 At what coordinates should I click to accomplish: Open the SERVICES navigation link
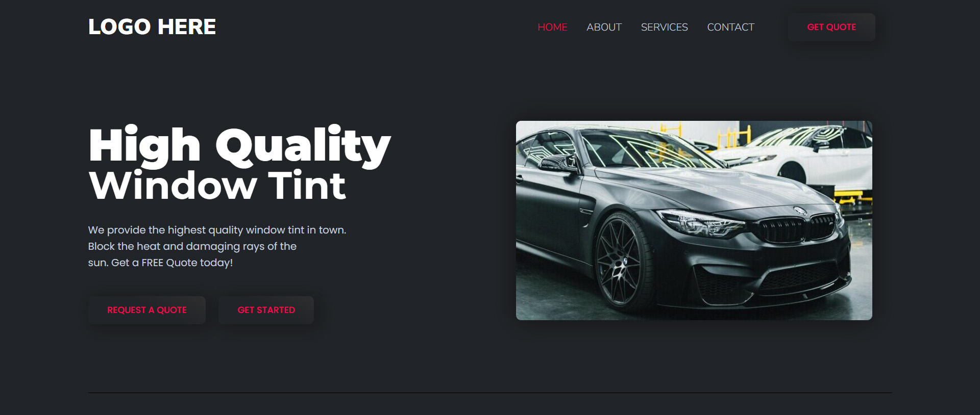tap(664, 27)
